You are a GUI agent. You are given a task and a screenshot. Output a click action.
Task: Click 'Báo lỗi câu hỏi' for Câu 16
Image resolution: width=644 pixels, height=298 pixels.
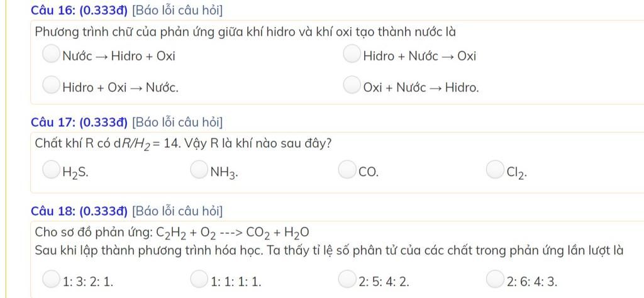[x=177, y=11]
